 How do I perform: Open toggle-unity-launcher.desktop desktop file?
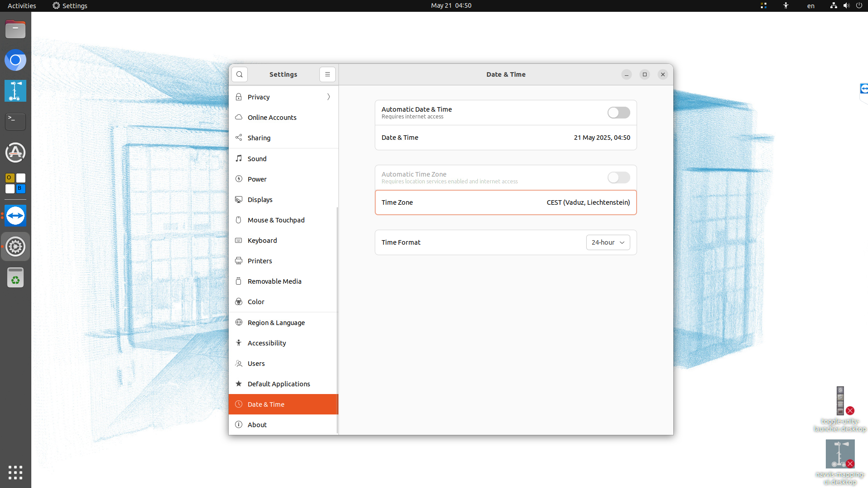click(840, 409)
